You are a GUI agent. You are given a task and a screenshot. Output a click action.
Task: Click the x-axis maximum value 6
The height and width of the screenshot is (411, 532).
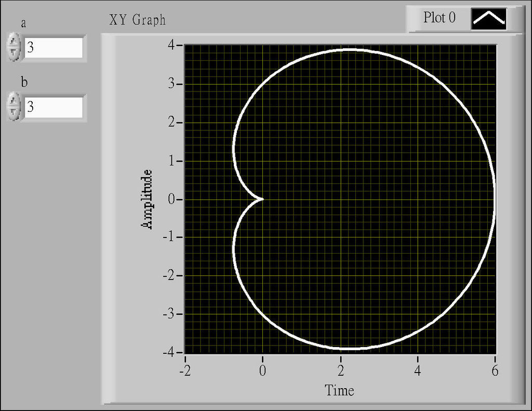pos(495,370)
